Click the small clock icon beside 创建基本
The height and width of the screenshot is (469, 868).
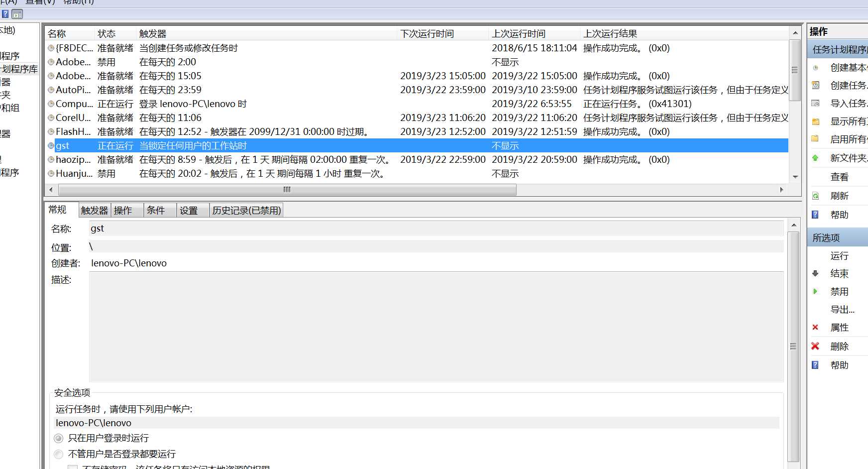pos(815,68)
